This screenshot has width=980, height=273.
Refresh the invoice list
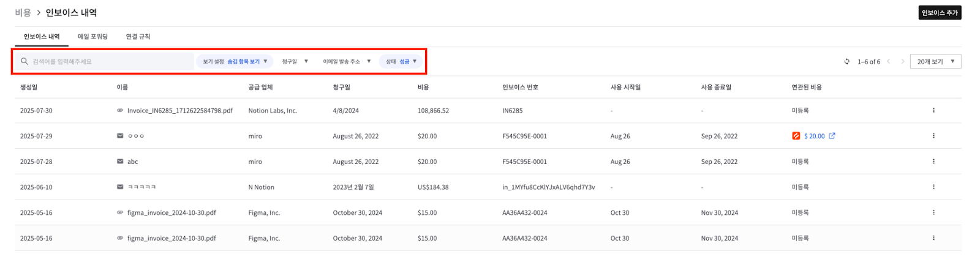coord(846,61)
